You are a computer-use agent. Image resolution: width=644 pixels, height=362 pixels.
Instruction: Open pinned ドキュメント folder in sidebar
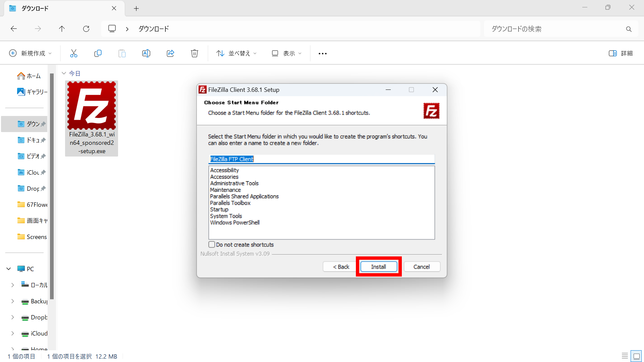click(32, 140)
